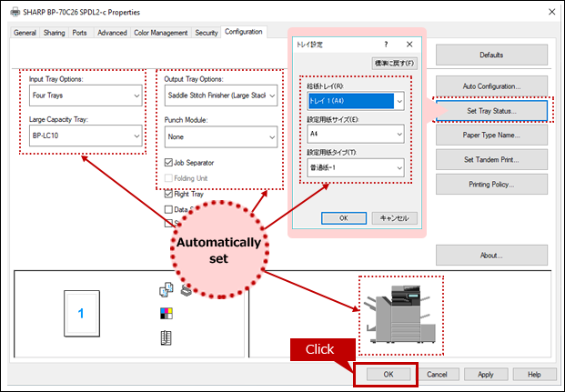This screenshot has height=392, width=565.
Task: Expand the Large Capacity Tray dropdown
Action: tap(83, 136)
